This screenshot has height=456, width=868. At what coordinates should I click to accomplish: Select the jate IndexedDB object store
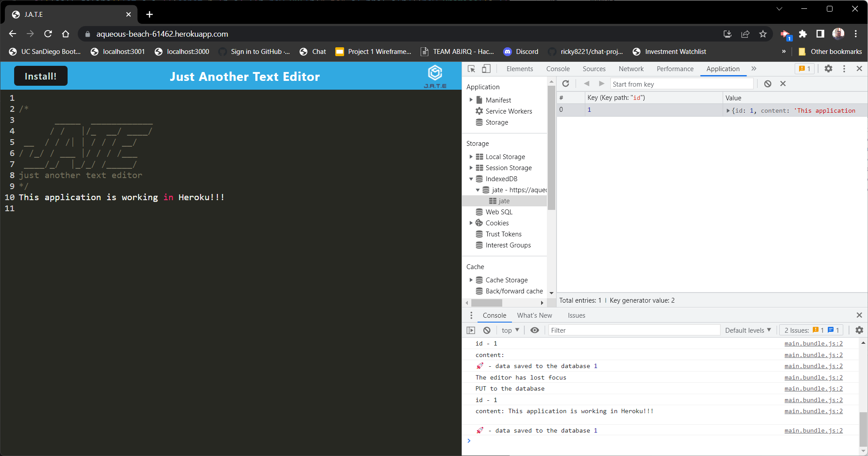click(504, 201)
